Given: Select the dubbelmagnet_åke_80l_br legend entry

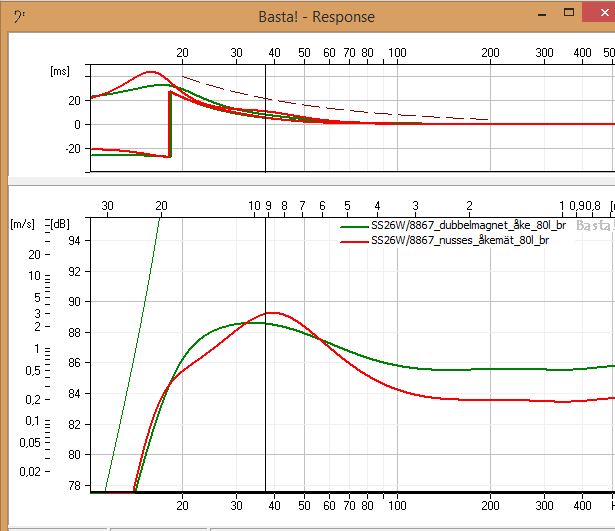Looking at the screenshot, I should (x=459, y=227).
